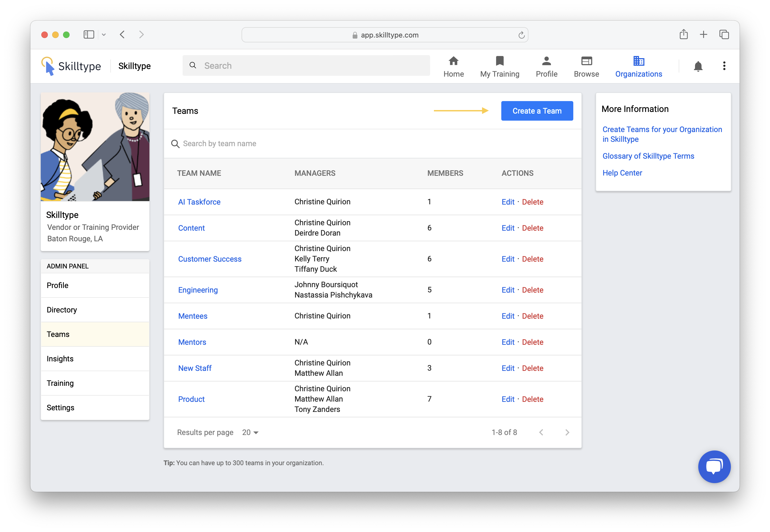The image size is (770, 532).
Task: Delete the Engineering team
Action: point(532,290)
